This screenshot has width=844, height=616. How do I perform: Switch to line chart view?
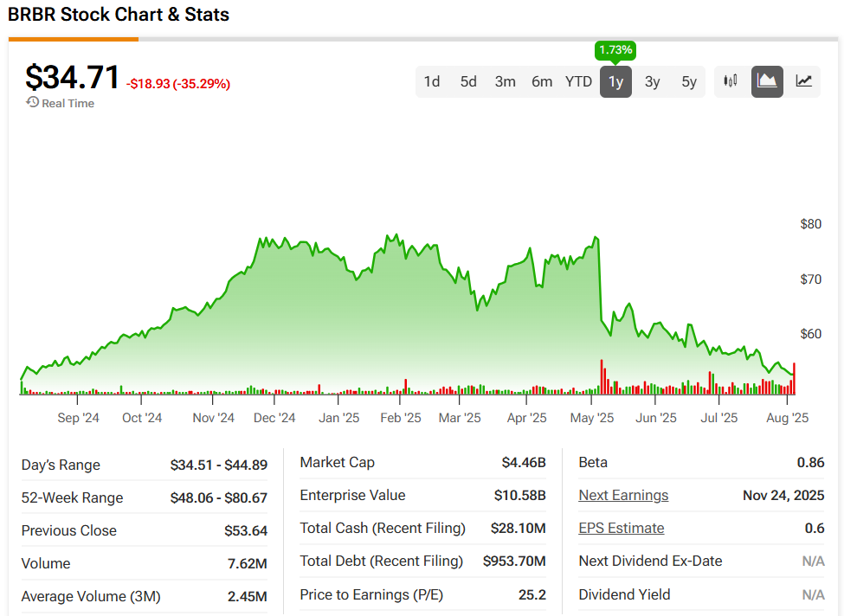click(804, 81)
